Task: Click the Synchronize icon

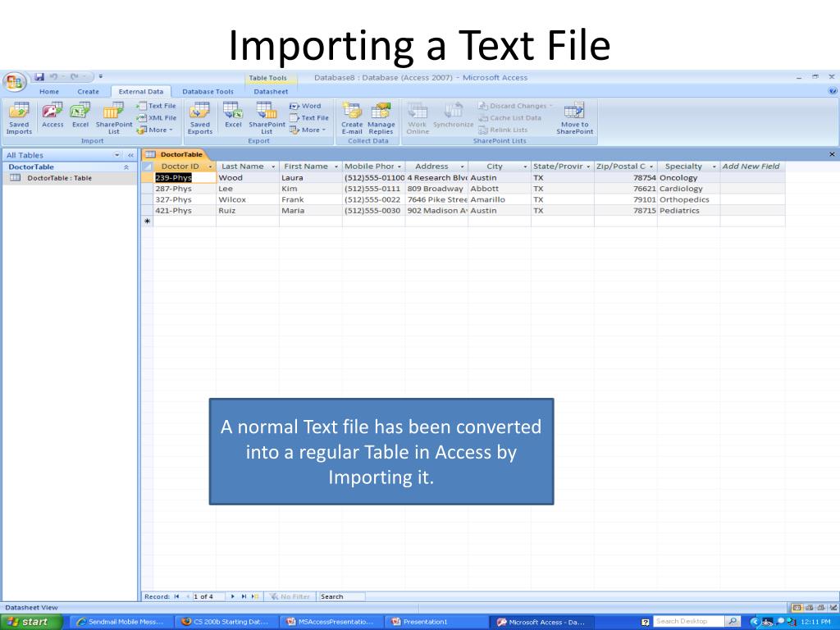Action: tap(453, 115)
